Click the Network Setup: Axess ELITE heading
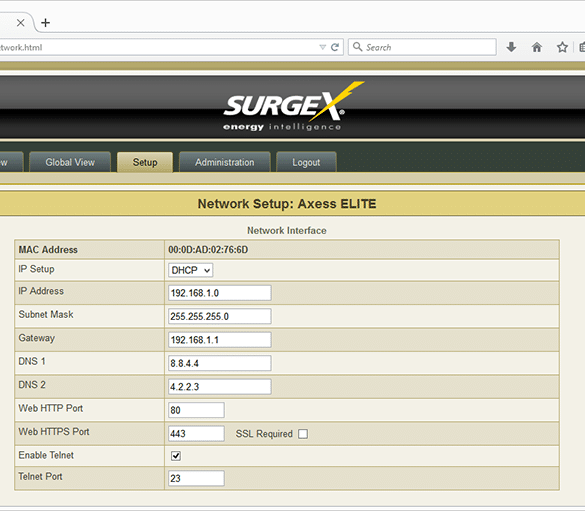This screenshot has width=585, height=511. 287,204
